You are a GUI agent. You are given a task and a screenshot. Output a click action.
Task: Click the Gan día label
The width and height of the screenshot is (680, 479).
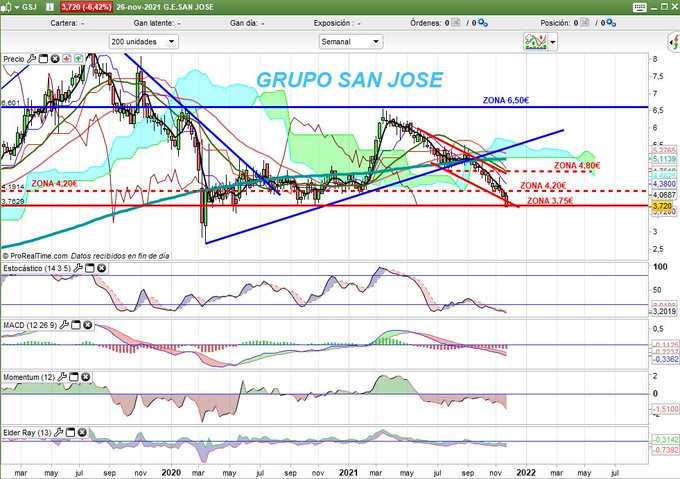point(243,23)
